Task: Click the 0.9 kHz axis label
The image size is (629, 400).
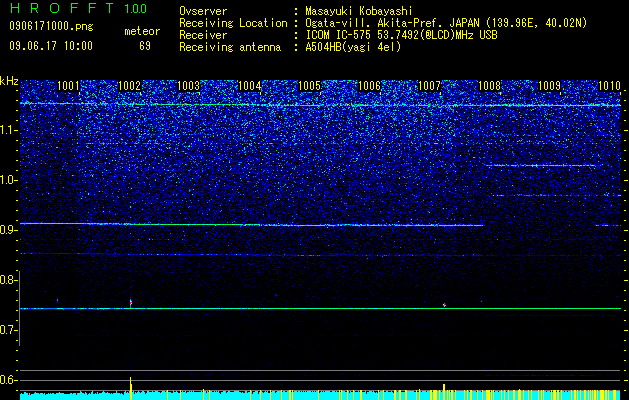Action: [x=9, y=230]
